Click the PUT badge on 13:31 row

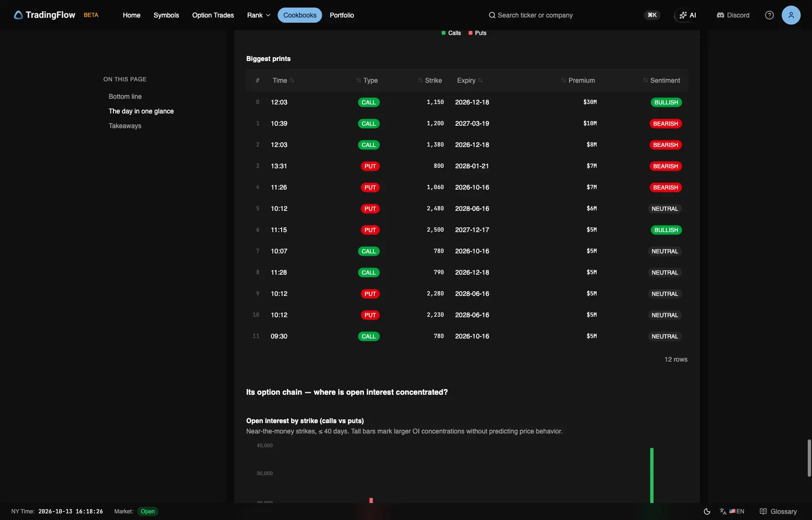(370, 166)
